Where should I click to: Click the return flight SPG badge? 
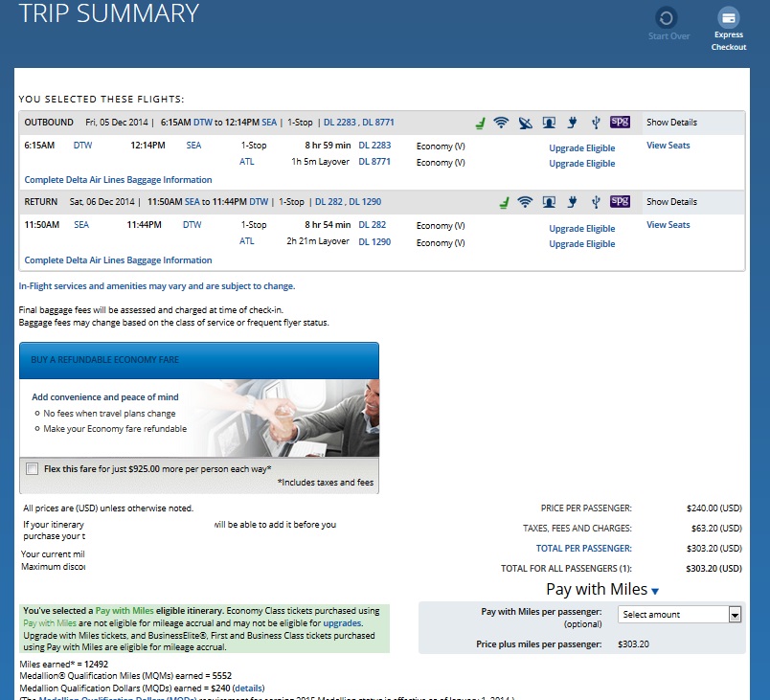pos(620,202)
